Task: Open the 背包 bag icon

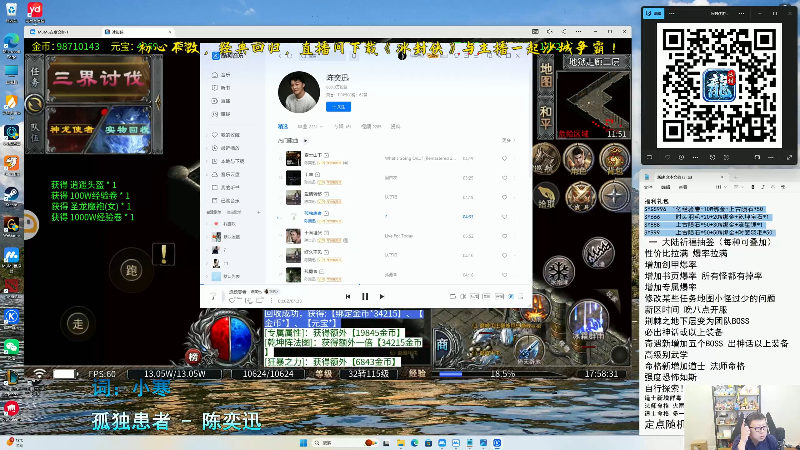Action: tap(613, 159)
